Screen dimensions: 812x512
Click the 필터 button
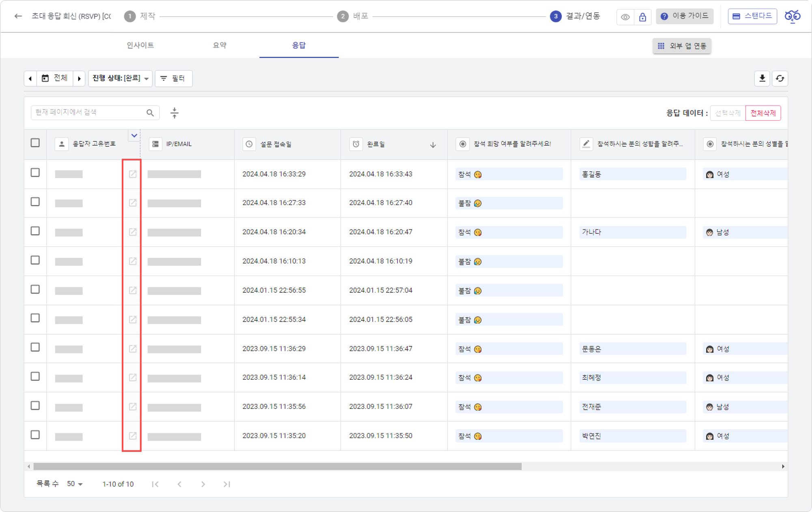coord(174,78)
